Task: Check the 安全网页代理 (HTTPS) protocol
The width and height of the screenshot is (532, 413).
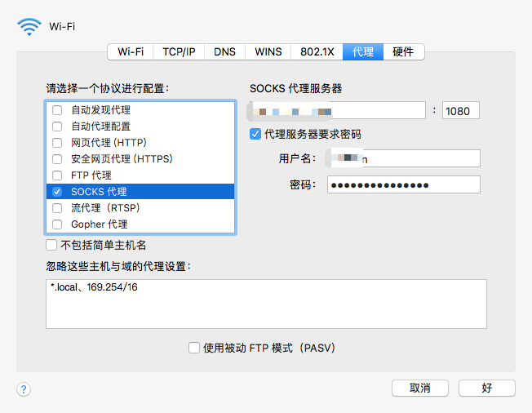Action: 57,159
